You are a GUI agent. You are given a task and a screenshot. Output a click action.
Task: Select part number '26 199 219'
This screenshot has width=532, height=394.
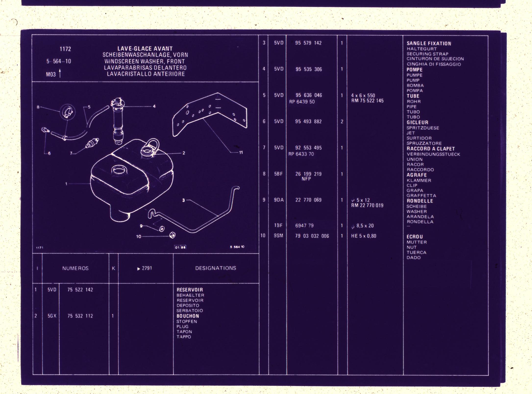(308, 174)
